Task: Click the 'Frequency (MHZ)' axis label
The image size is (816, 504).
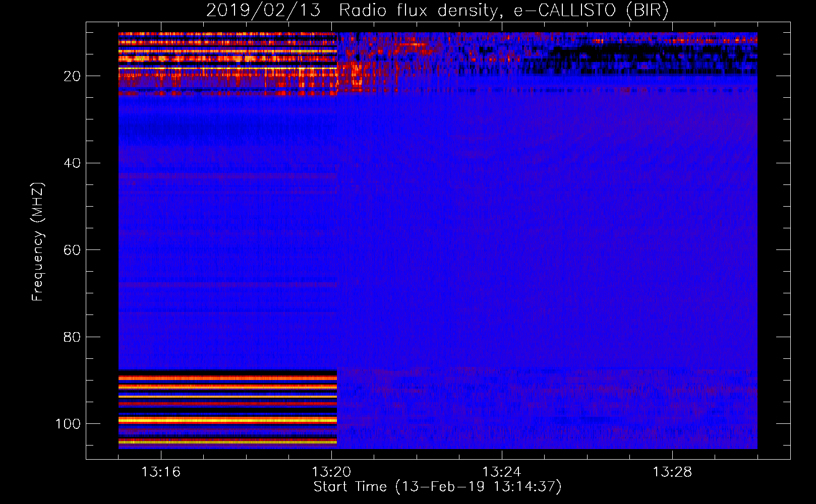Action: (38, 242)
